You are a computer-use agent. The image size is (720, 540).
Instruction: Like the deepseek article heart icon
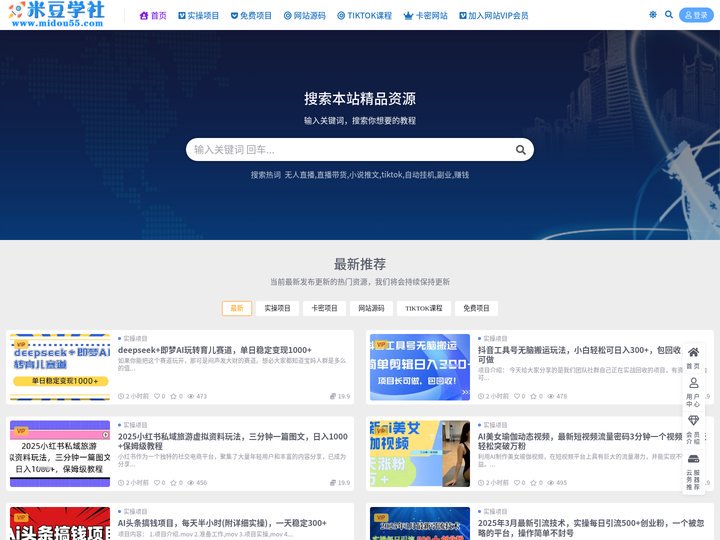157,396
